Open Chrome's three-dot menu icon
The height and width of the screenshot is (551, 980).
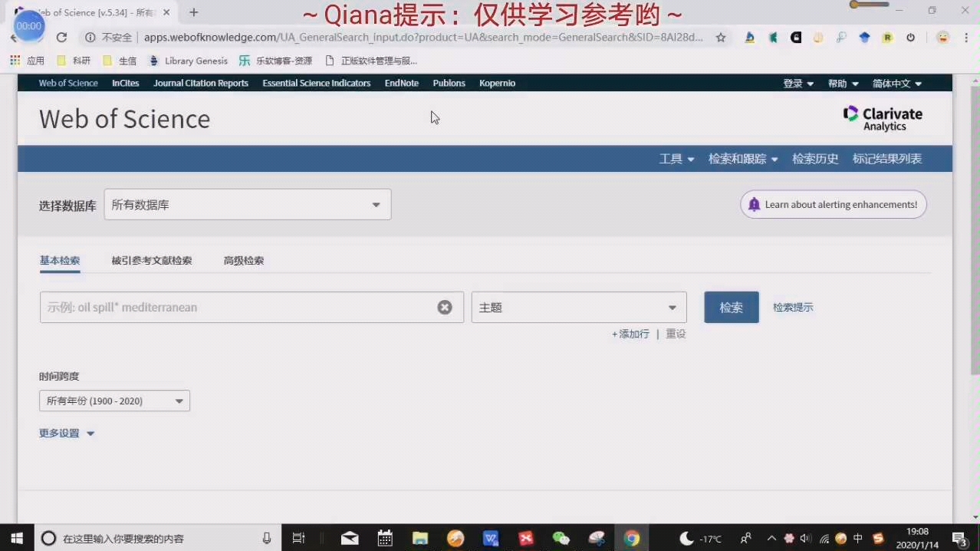click(x=965, y=37)
